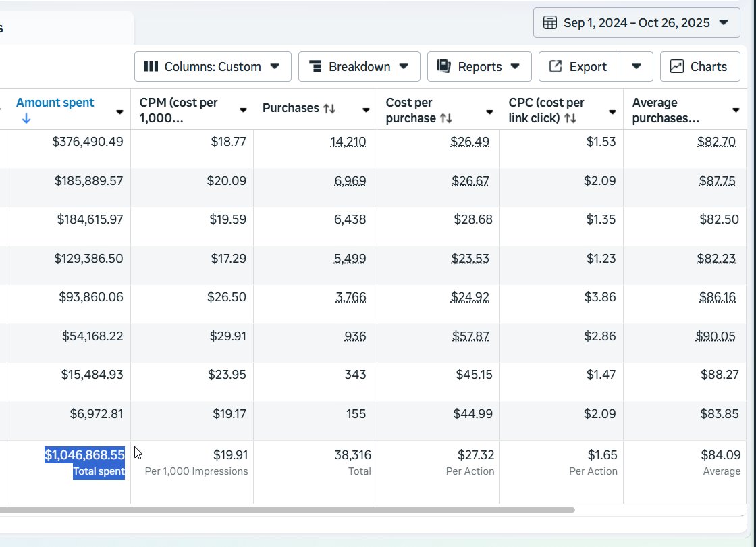Screen dimensions: 756x547
Task: Click the Breakdown list icon
Action: 315,67
